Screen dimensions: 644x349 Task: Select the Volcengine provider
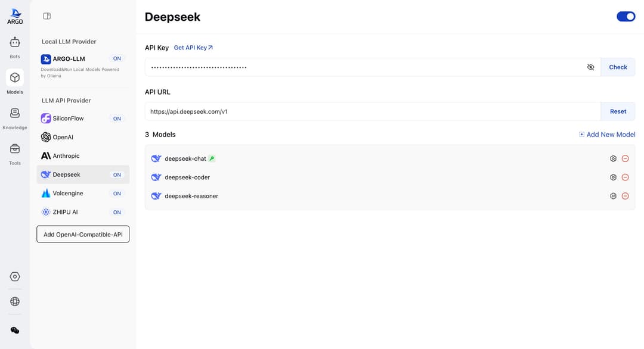click(x=83, y=193)
